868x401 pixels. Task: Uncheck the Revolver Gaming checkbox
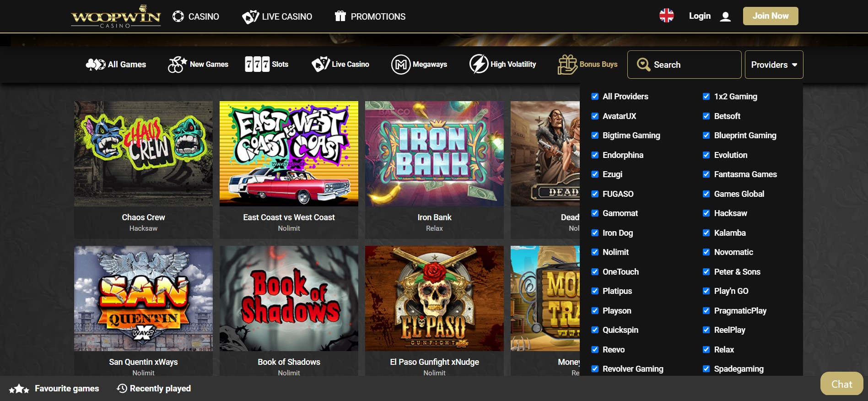coord(595,369)
